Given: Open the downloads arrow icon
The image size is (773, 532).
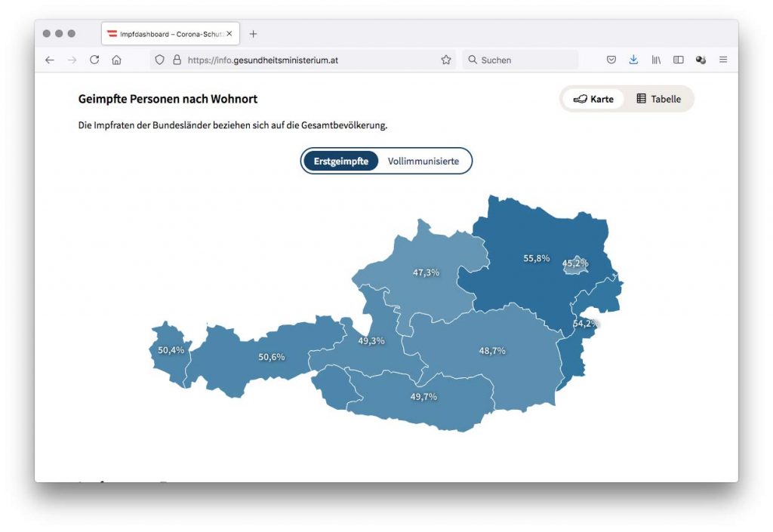Looking at the screenshot, I should [633, 60].
